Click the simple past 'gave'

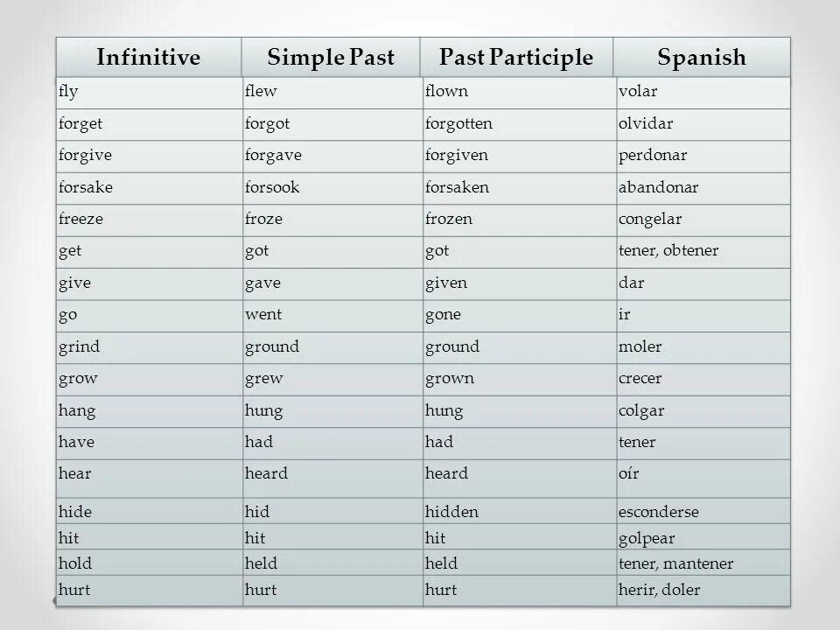coord(262,283)
